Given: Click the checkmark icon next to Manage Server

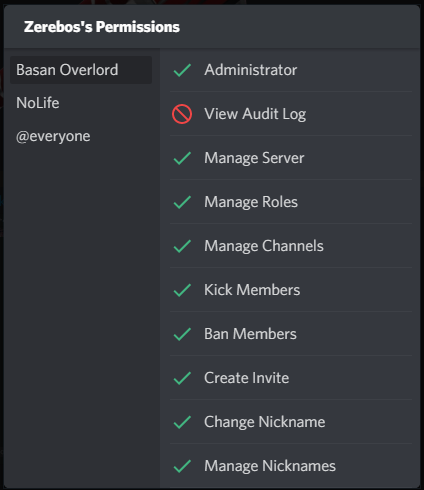Looking at the screenshot, I should (182, 158).
